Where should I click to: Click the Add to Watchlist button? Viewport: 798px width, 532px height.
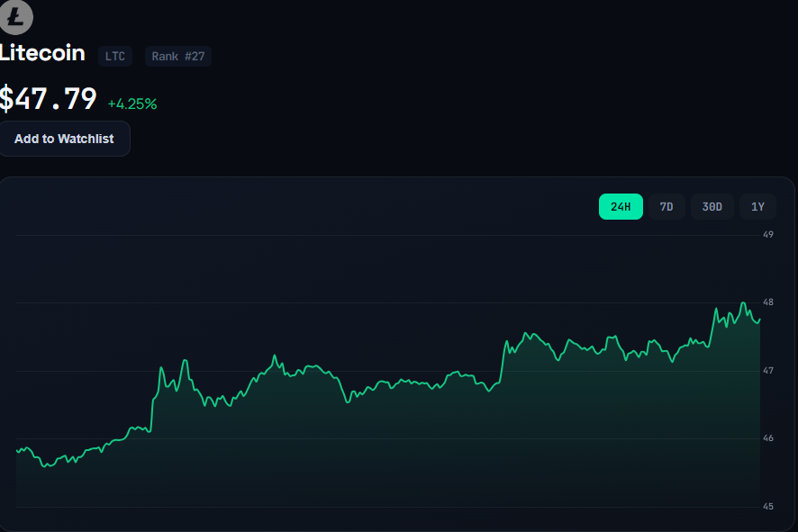click(65, 139)
